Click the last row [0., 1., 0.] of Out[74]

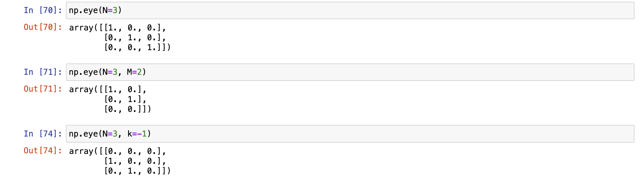pos(135,171)
